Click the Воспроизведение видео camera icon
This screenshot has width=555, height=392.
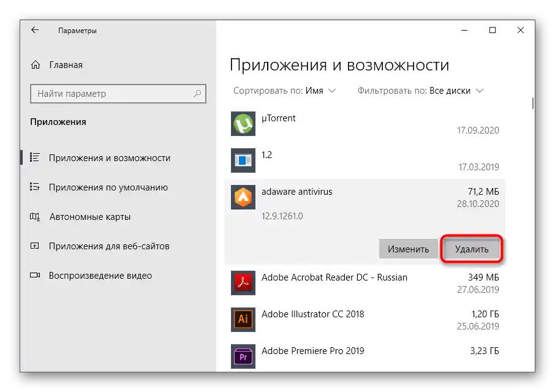[x=35, y=275]
